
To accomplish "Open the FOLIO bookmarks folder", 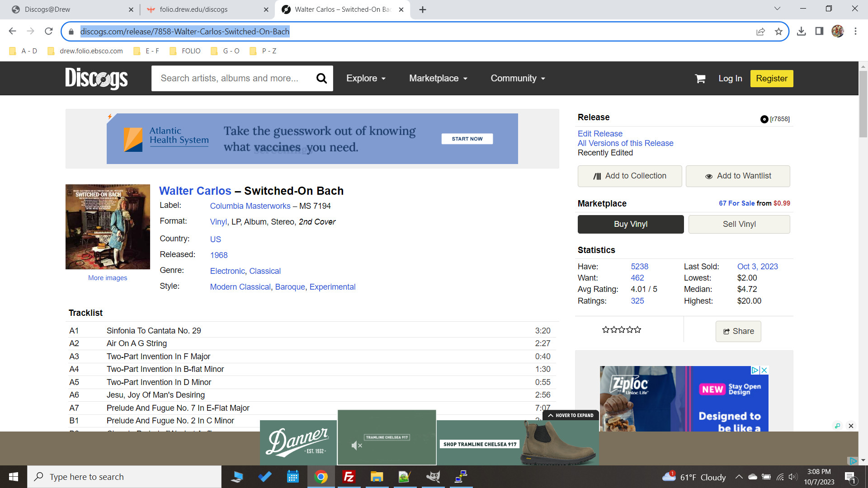I will coord(185,51).
